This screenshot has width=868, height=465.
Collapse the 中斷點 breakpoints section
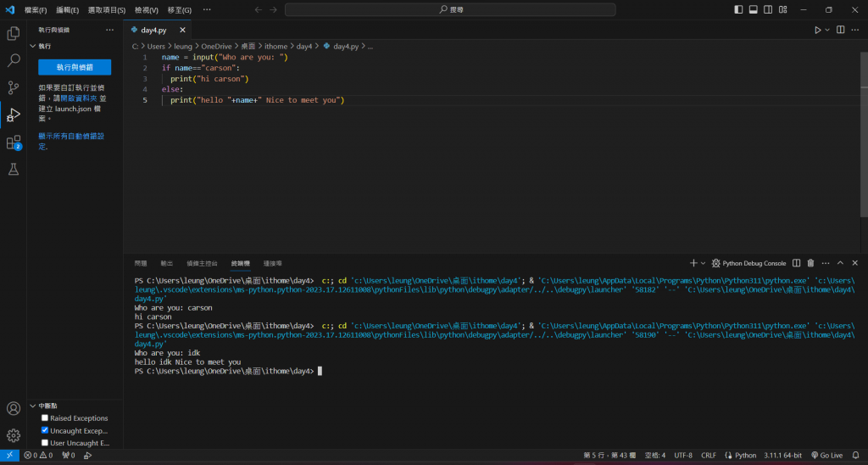tap(33, 406)
